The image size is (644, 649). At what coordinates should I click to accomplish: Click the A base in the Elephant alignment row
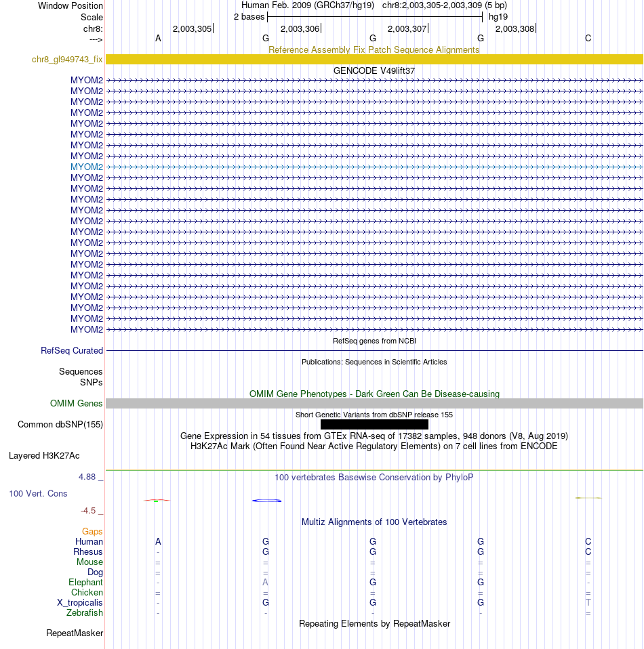pos(266,583)
